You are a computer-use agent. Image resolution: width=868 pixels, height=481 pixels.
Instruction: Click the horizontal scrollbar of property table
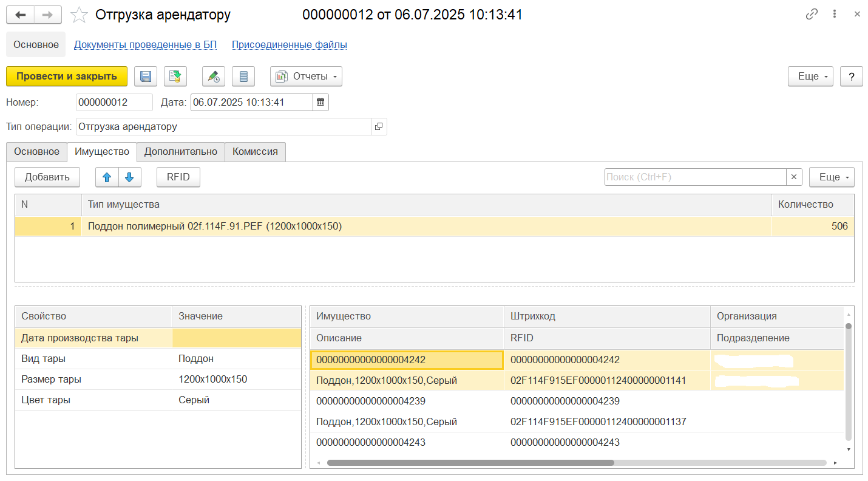[470, 463]
